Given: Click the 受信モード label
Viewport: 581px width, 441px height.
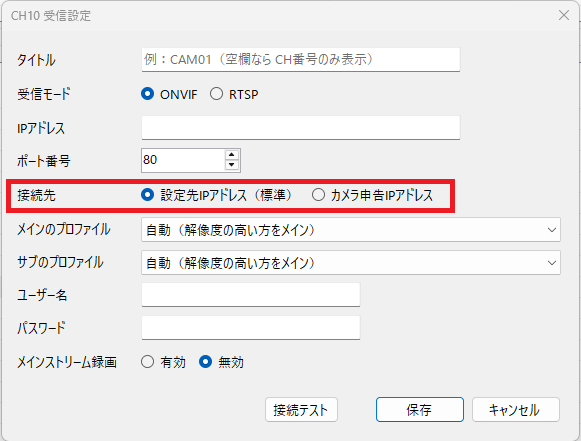Looking at the screenshot, I should click(44, 94).
